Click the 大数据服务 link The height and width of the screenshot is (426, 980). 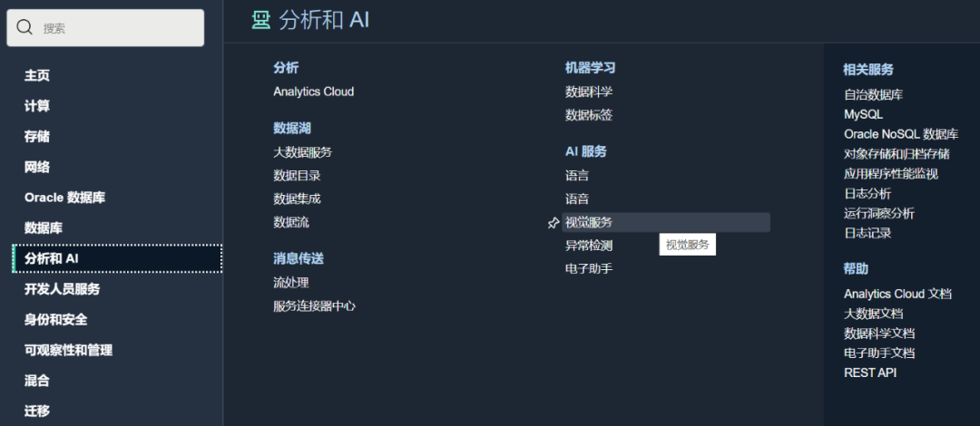pos(302,152)
